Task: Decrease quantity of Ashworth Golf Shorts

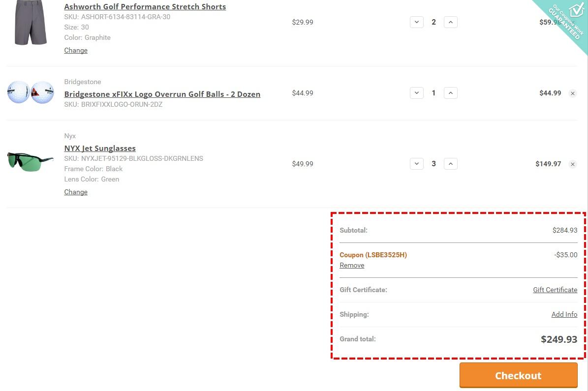Action: (417, 22)
